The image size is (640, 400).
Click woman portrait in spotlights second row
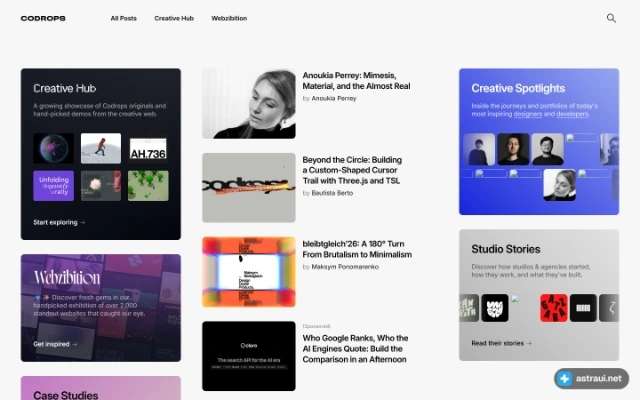(560, 185)
